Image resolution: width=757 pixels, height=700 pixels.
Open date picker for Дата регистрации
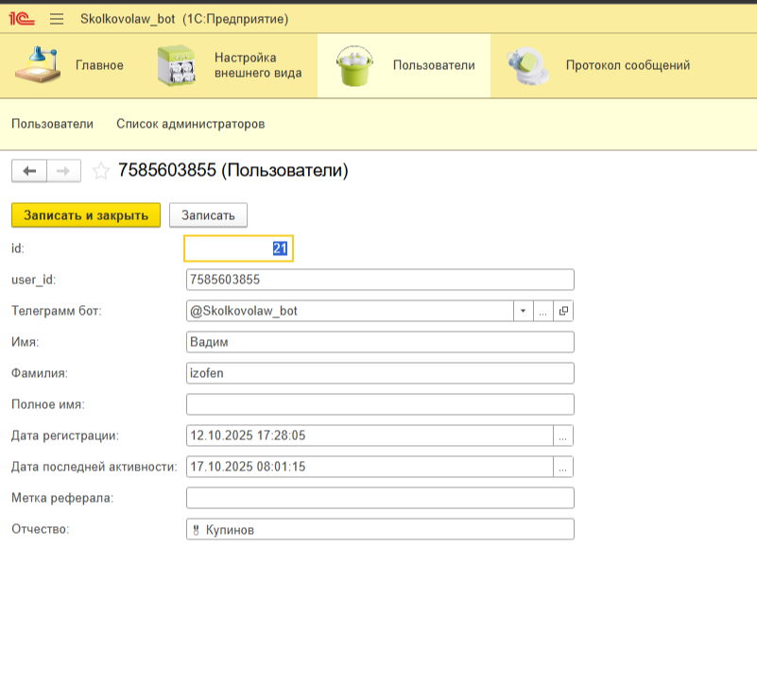point(563,435)
